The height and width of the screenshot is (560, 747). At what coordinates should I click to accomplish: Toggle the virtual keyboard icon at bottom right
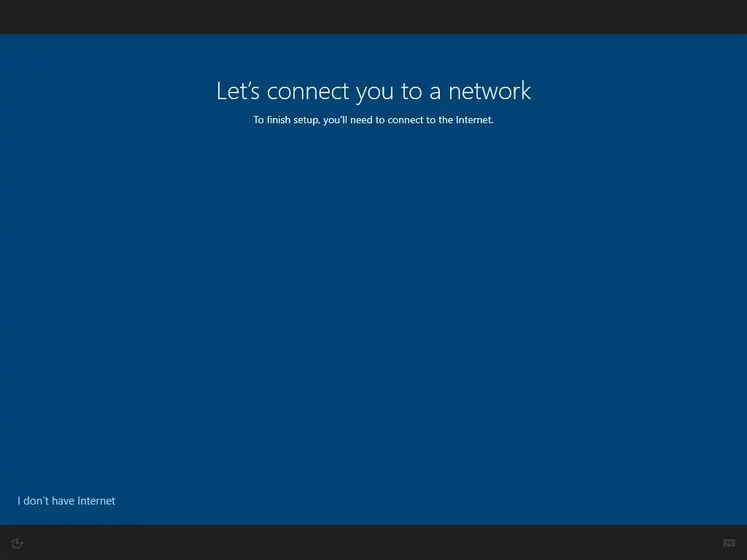729,542
